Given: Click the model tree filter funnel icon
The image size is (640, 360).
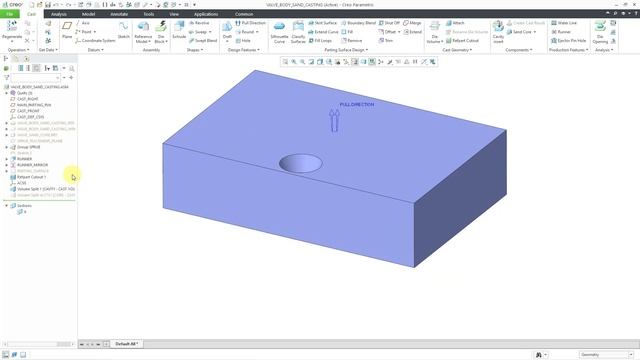Looking at the screenshot, I should pyautogui.click(x=6, y=77).
